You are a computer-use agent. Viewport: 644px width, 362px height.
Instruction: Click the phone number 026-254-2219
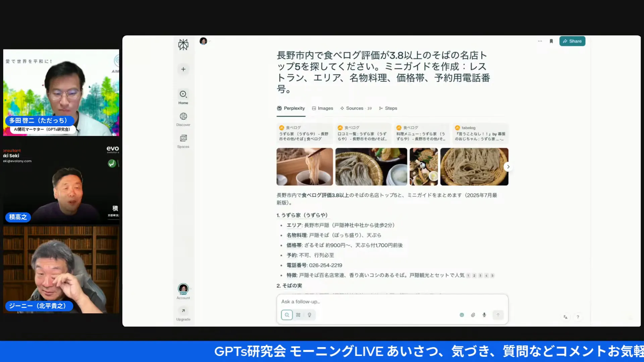point(325,265)
